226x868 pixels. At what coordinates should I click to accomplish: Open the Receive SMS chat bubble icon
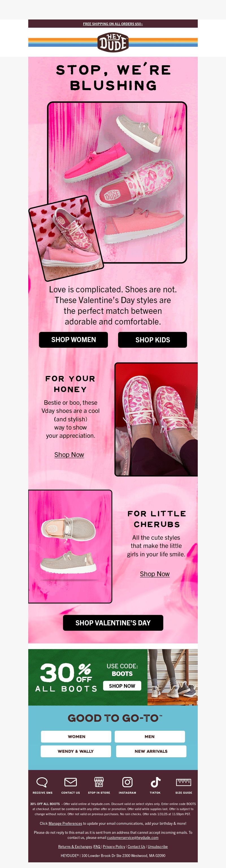point(42,782)
